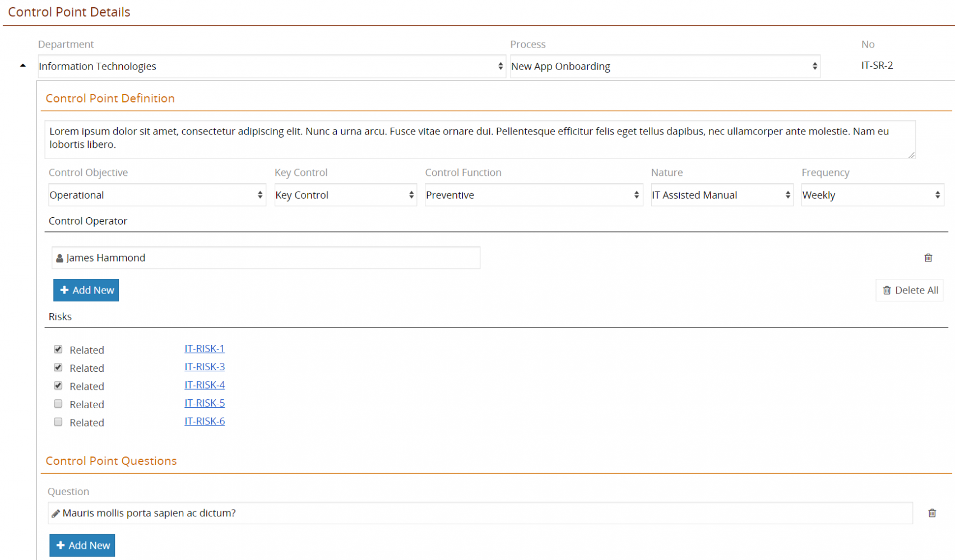955x560 pixels.
Task: Uncheck Related checkbox for IT-RISK-4
Action: click(58, 386)
